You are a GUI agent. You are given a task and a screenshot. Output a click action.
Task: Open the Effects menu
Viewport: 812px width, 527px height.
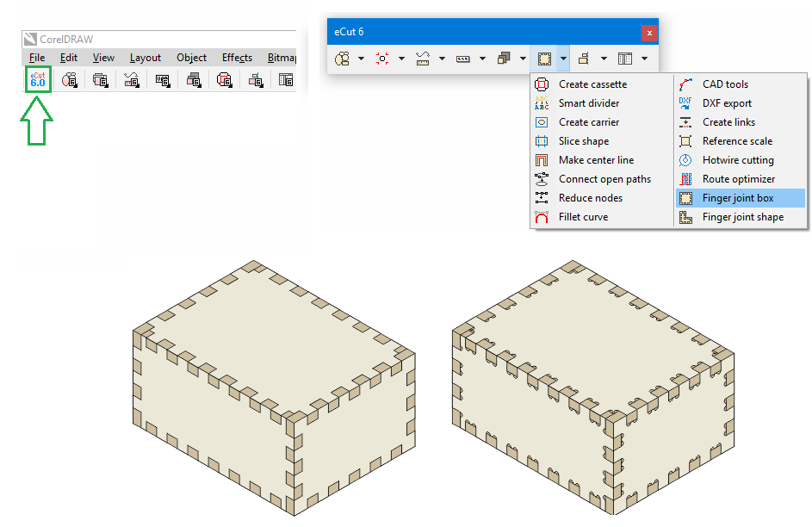tap(237, 58)
